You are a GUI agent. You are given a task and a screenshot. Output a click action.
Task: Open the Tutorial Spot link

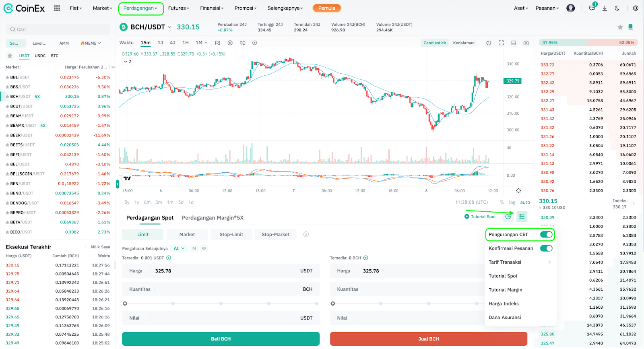tap(480, 217)
